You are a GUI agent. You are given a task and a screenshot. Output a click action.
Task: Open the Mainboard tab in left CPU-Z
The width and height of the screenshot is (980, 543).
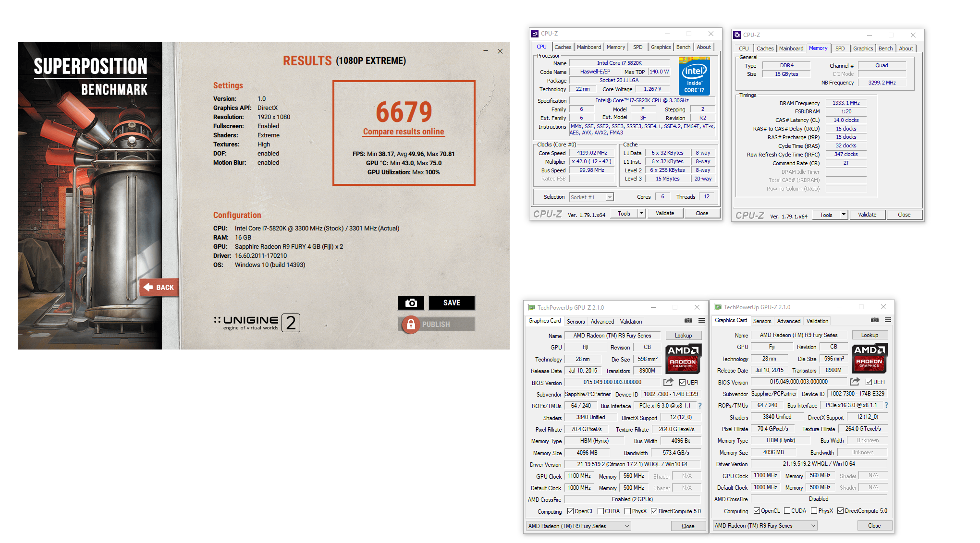coord(589,47)
